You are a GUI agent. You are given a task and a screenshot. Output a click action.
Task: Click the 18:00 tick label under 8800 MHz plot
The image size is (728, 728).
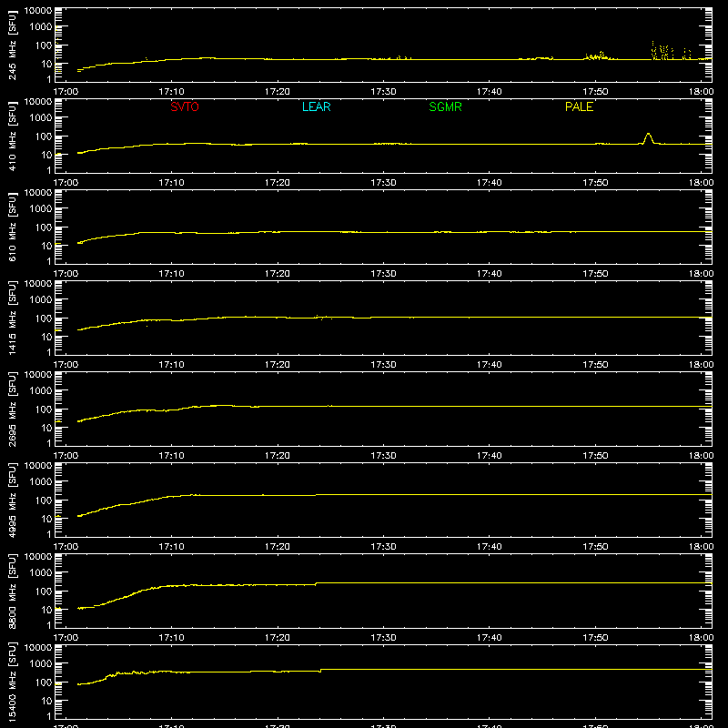tap(701, 638)
